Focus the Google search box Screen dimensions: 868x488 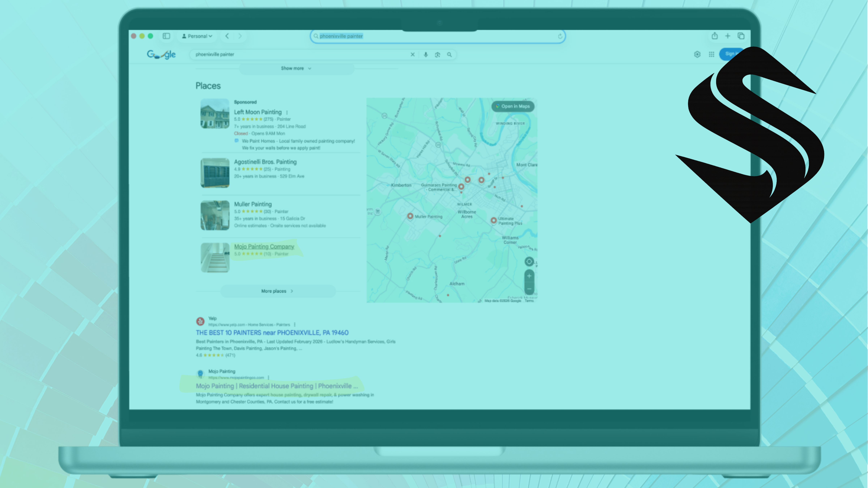coord(300,54)
